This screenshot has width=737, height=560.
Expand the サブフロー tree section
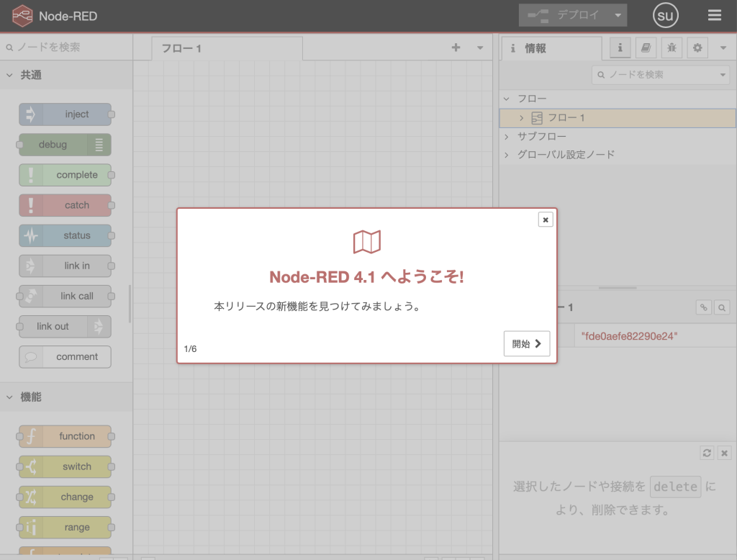507,136
